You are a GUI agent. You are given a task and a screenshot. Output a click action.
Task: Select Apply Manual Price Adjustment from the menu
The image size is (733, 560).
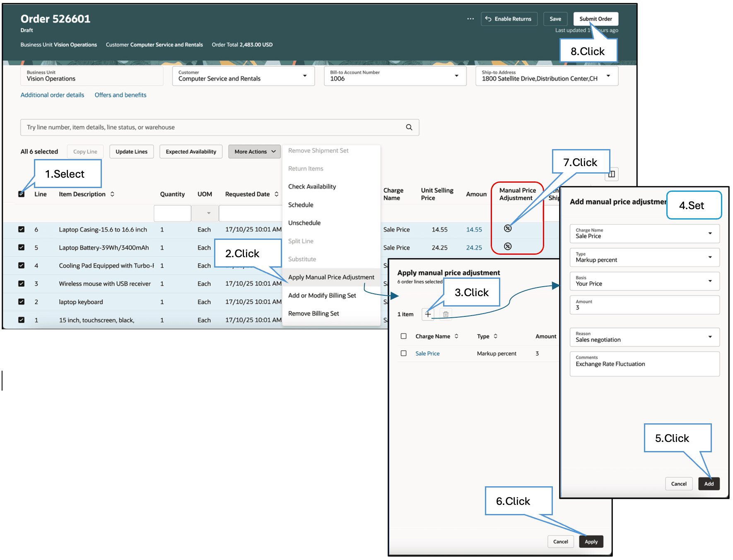[331, 277]
